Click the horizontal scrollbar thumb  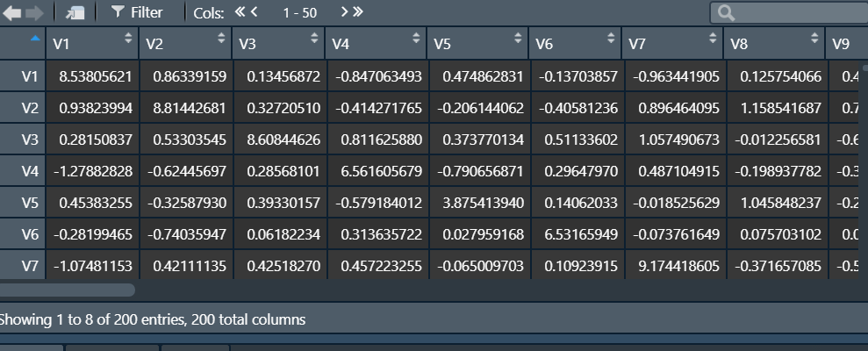66,290
